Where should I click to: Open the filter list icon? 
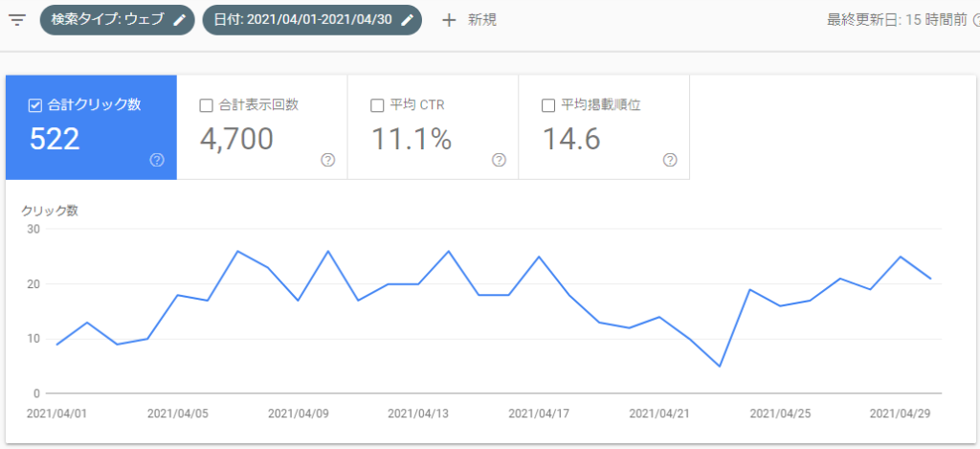16,20
